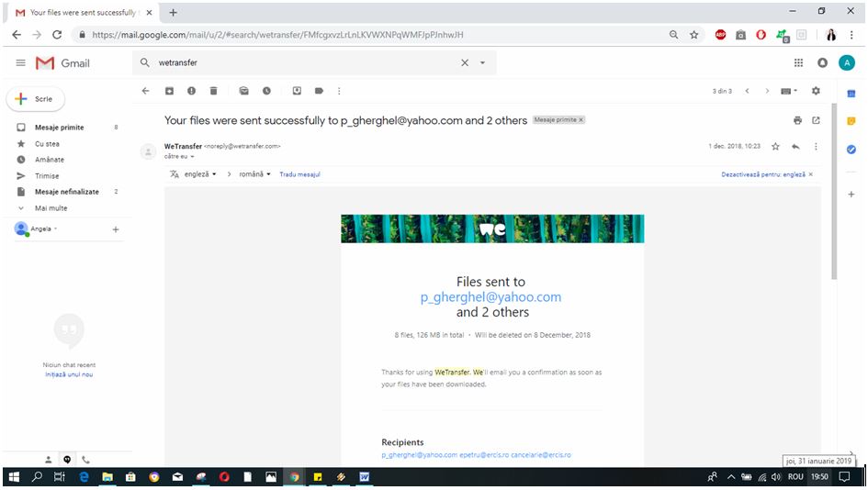Toggle the Gmail main menu hamburger
Screen dimensions: 868x490
[20, 62]
